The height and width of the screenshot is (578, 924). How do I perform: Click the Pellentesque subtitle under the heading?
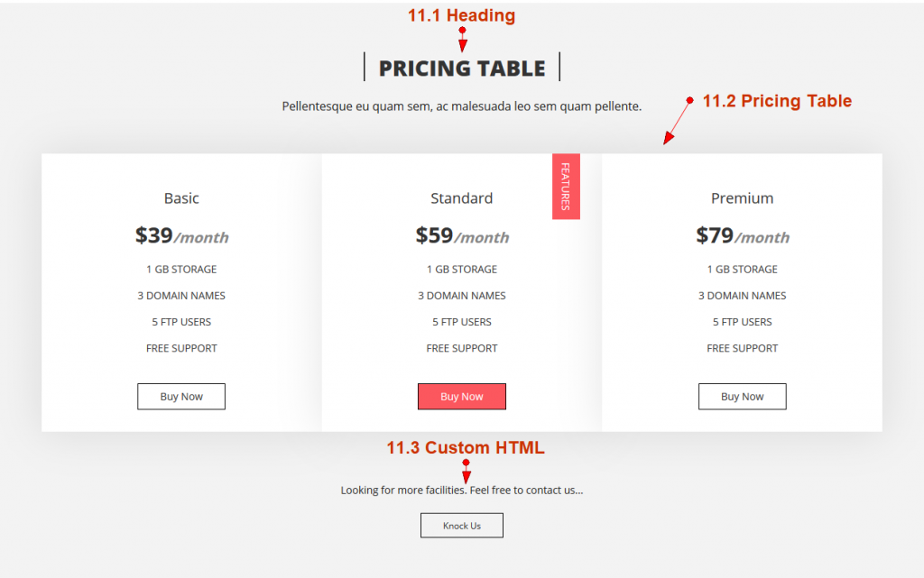click(x=462, y=106)
